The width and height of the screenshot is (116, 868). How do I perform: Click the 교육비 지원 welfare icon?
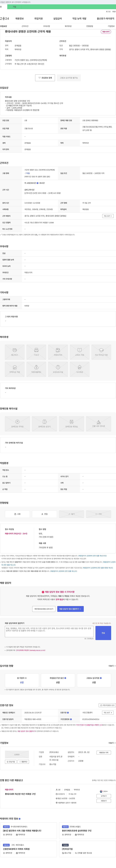(80, 352)
